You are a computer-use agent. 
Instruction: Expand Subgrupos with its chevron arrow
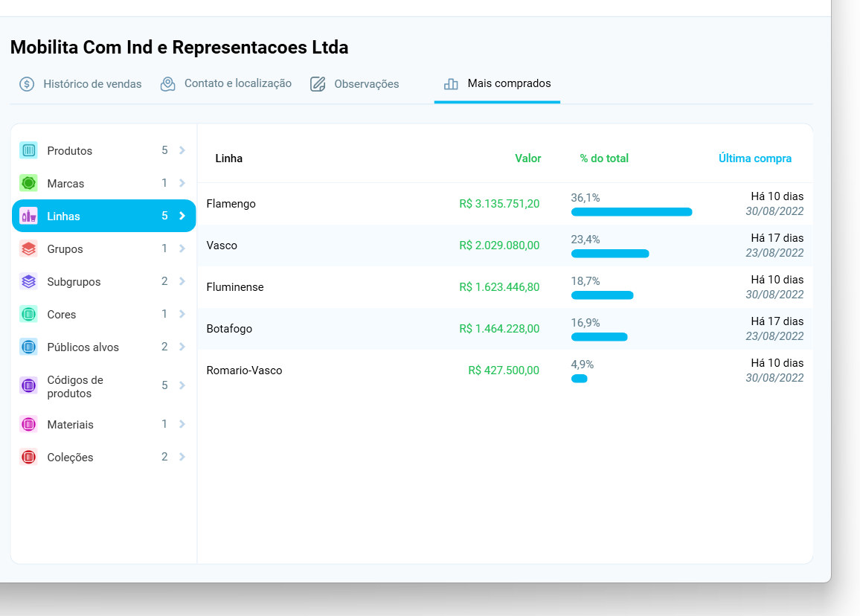tap(182, 281)
